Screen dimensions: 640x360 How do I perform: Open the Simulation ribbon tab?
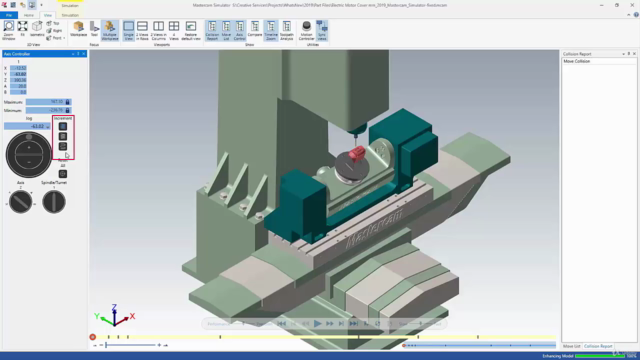70,15
